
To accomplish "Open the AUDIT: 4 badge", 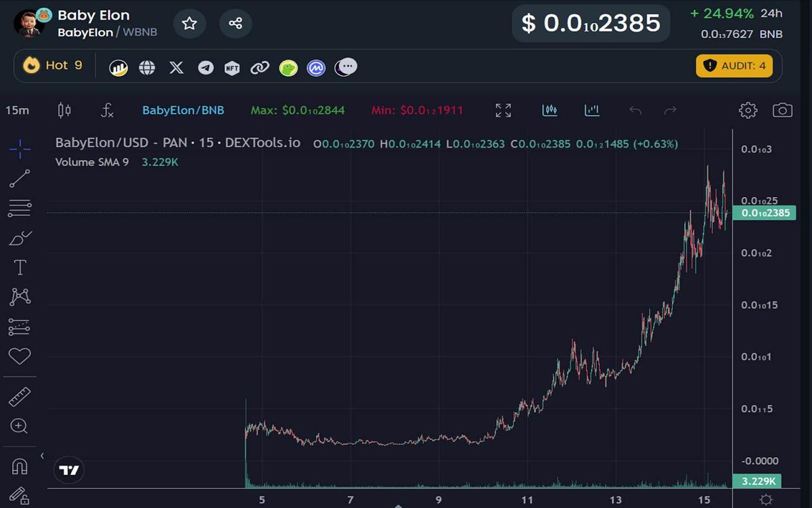I will [x=734, y=66].
